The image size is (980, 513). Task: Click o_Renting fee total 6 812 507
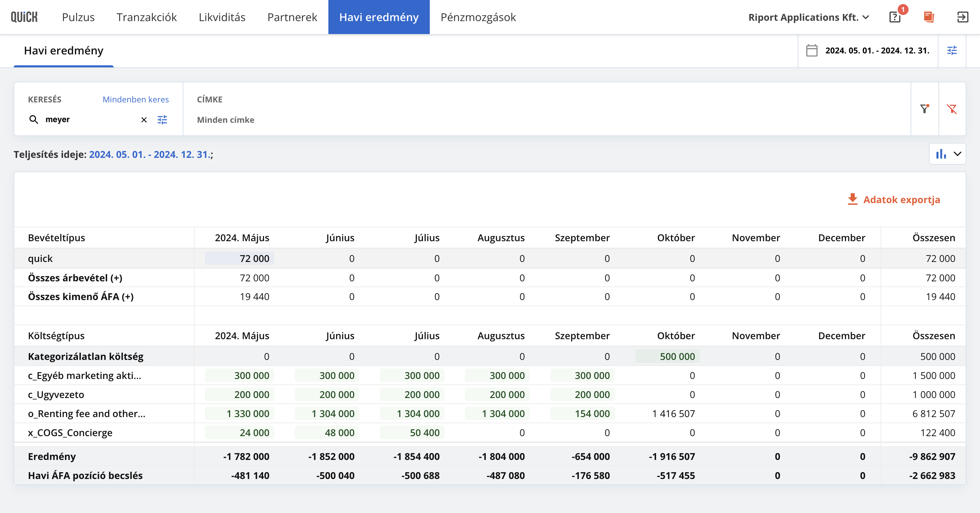pos(934,413)
